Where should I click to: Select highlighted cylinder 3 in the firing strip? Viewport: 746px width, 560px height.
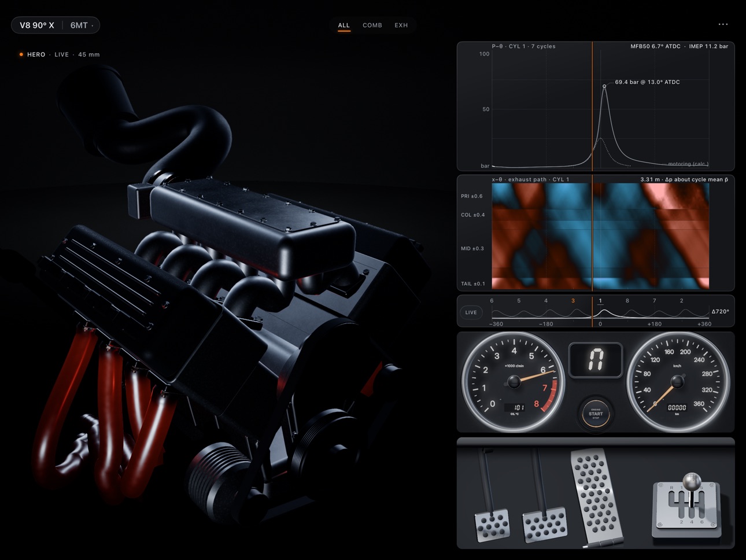[573, 301]
